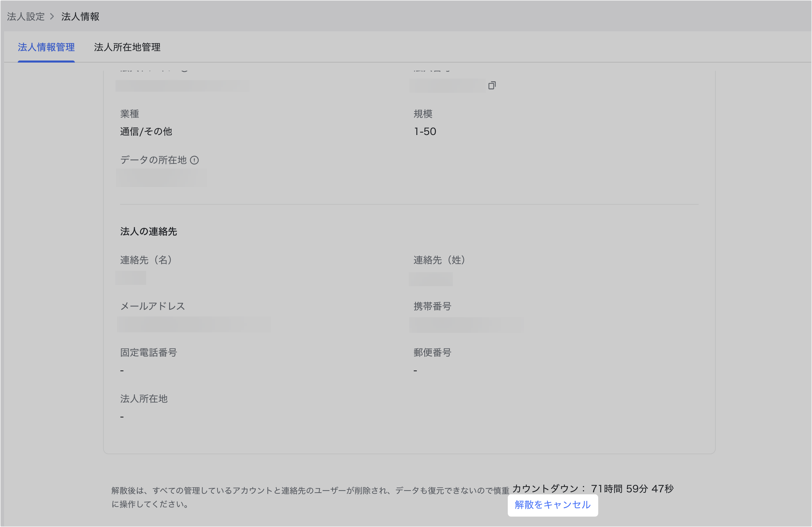This screenshot has width=812, height=527.
Task: Click the カウントダウン timer text
Action: [x=592, y=489]
